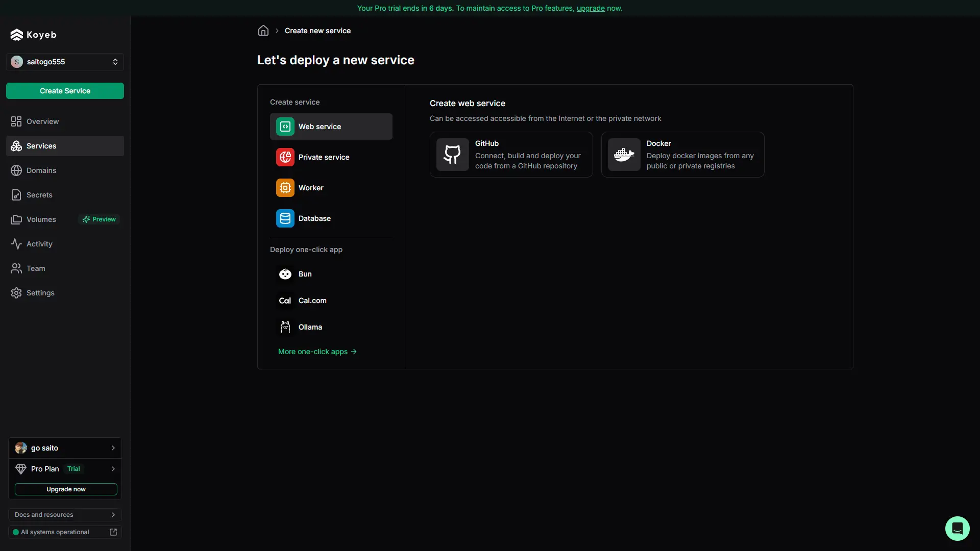Click the Ollama llama icon
The height and width of the screenshot is (551, 980).
pyautogui.click(x=285, y=327)
